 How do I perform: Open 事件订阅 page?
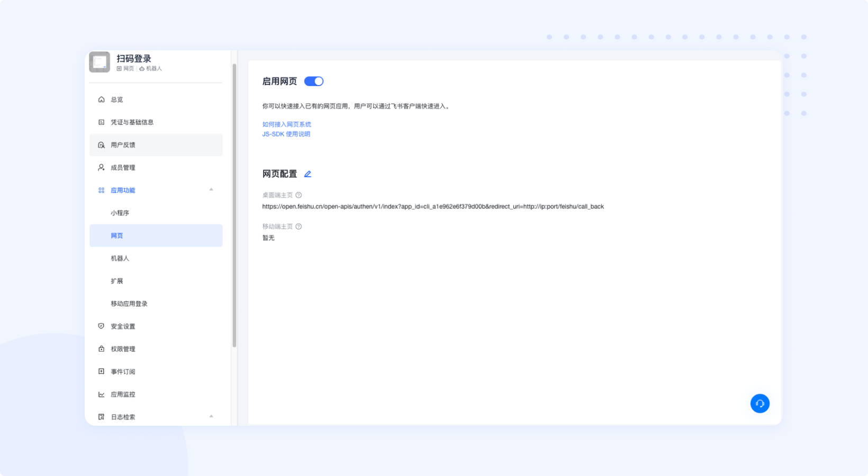[x=156, y=372]
